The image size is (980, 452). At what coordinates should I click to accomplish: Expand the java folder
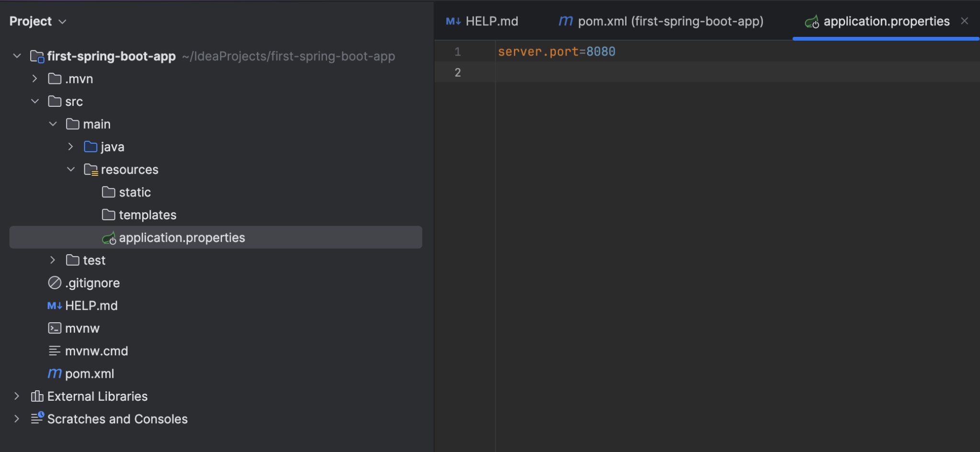point(71,147)
